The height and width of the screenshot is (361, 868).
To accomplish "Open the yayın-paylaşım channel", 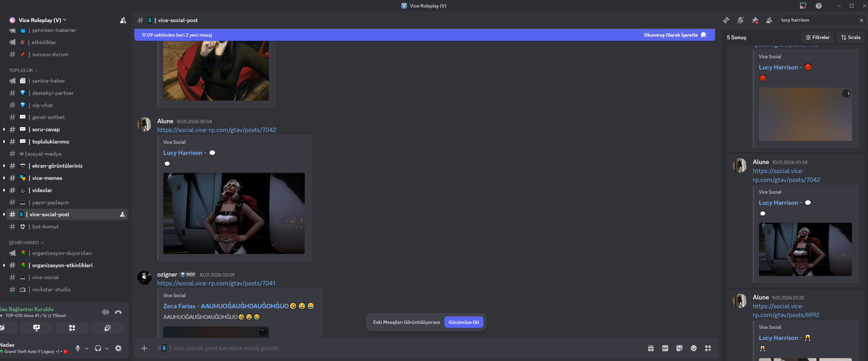I will coord(67,202).
